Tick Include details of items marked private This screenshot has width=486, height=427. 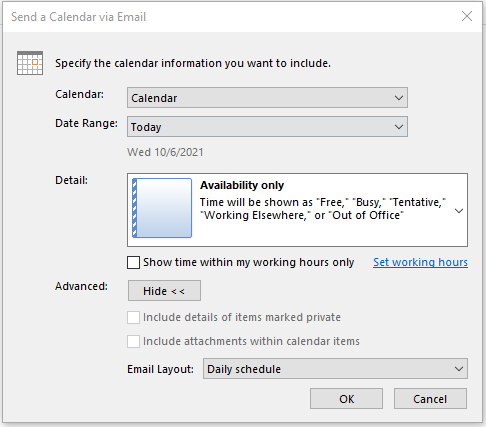coord(133,317)
